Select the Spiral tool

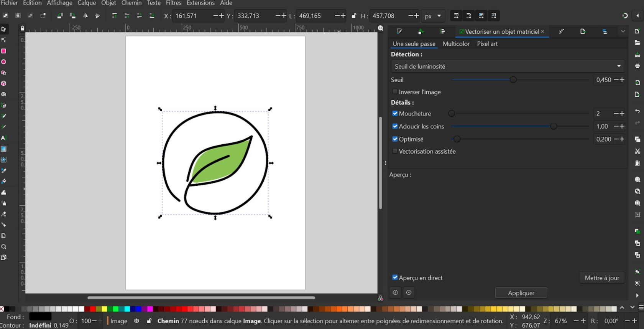[x=4, y=94]
